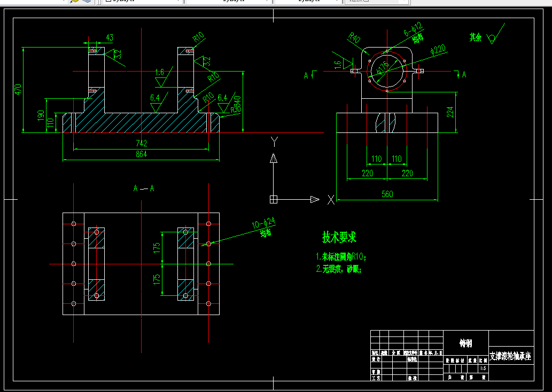The image size is (552, 392).
Task: Select the 6-φ12 hole callout
Action: coord(413,29)
